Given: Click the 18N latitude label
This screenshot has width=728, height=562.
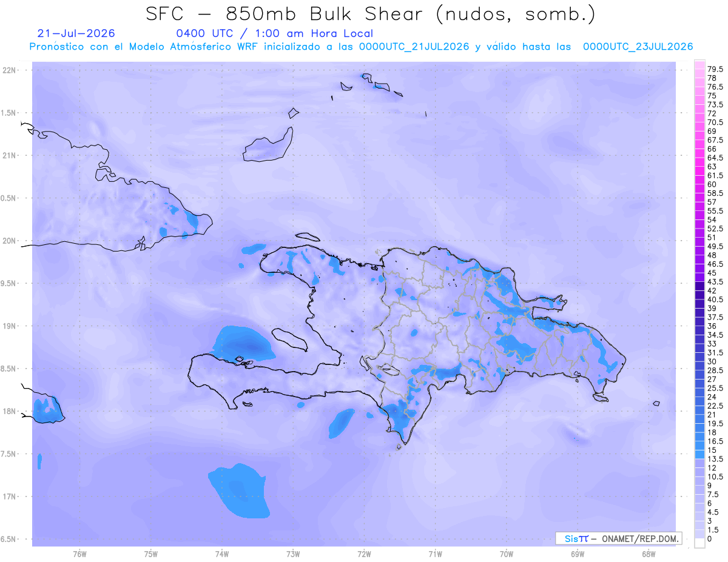Looking at the screenshot, I should [9, 411].
